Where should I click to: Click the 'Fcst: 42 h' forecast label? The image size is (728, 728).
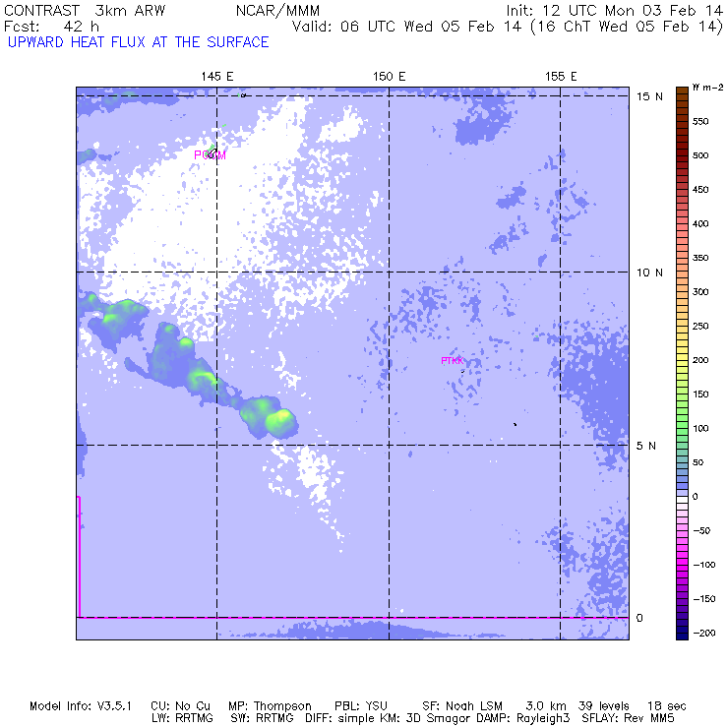click(51, 27)
